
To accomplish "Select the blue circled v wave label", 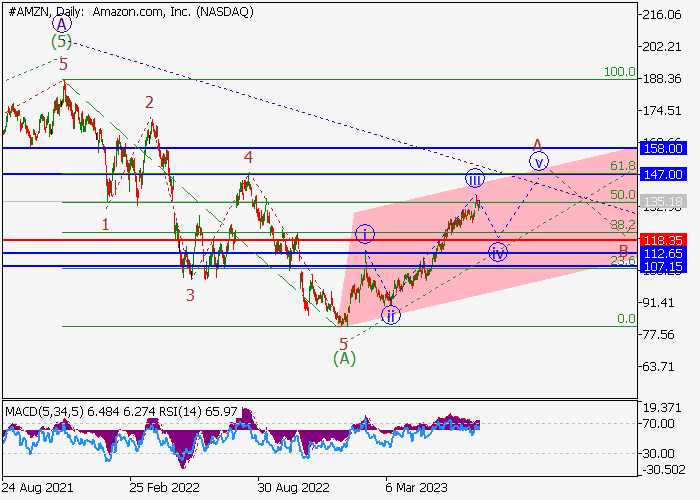I will (x=539, y=161).
